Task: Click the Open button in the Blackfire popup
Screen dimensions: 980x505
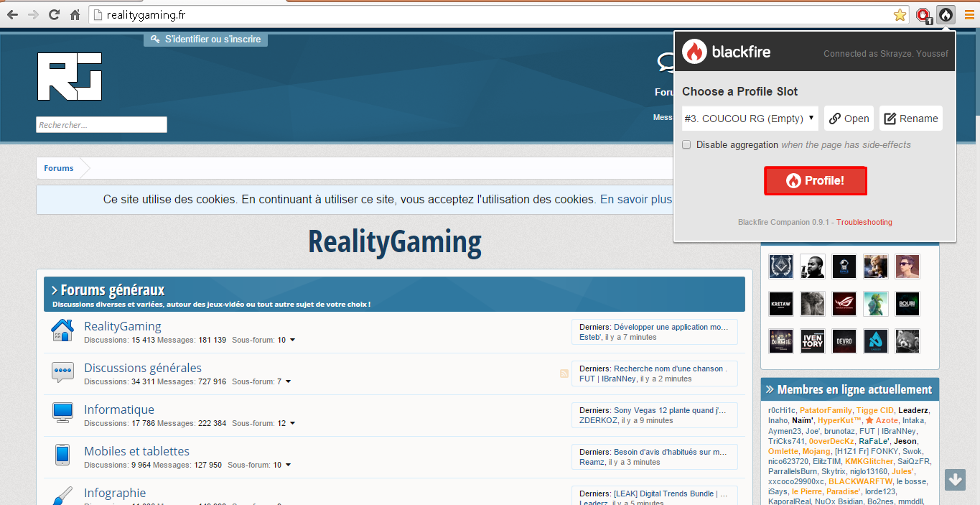Action: (x=849, y=119)
